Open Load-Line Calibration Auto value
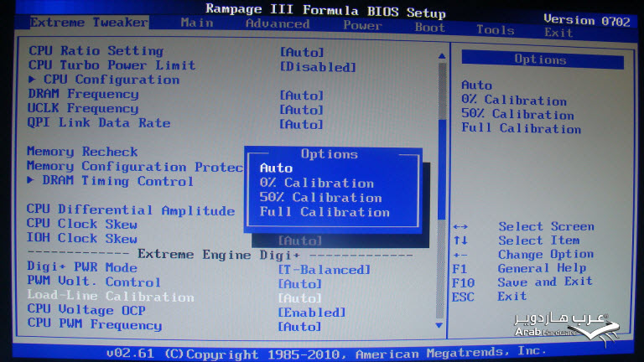Viewport: 644px width, 362px height. coord(300,298)
